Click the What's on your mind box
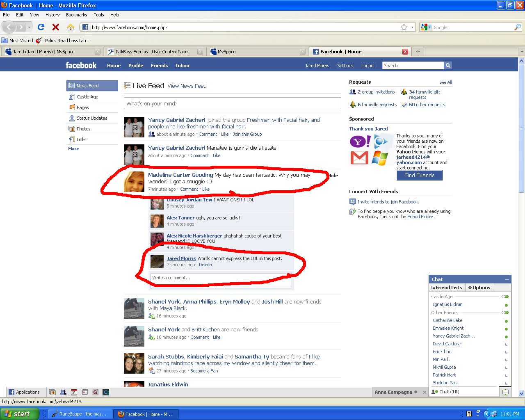 tap(233, 103)
